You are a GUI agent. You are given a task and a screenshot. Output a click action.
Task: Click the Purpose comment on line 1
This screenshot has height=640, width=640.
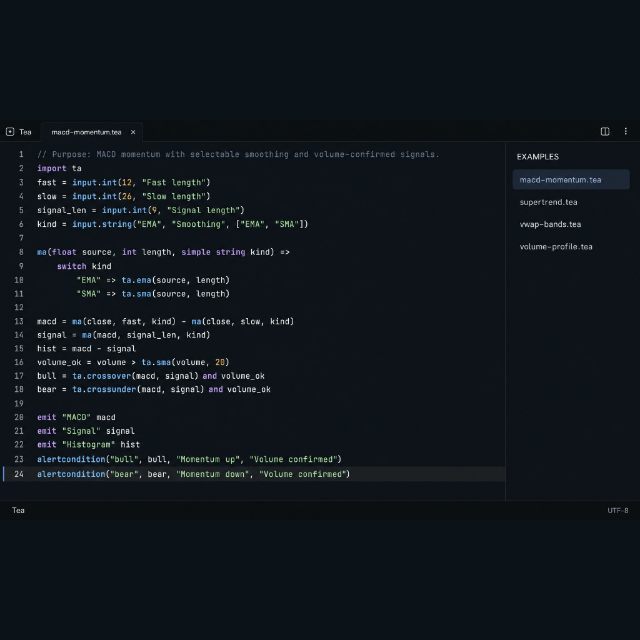238,154
